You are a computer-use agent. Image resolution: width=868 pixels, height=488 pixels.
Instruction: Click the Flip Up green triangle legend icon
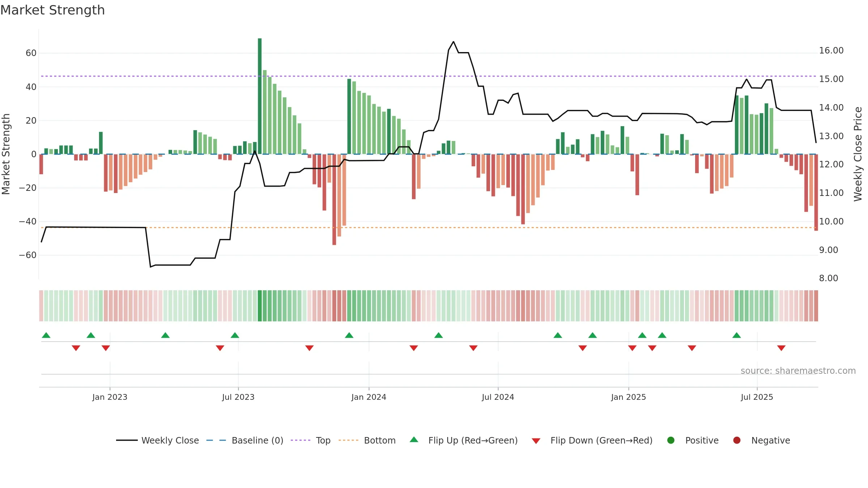(x=414, y=440)
